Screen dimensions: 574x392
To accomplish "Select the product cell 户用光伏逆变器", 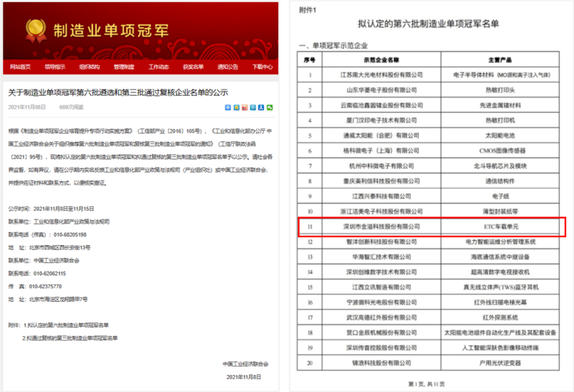I will [x=500, y=363].
